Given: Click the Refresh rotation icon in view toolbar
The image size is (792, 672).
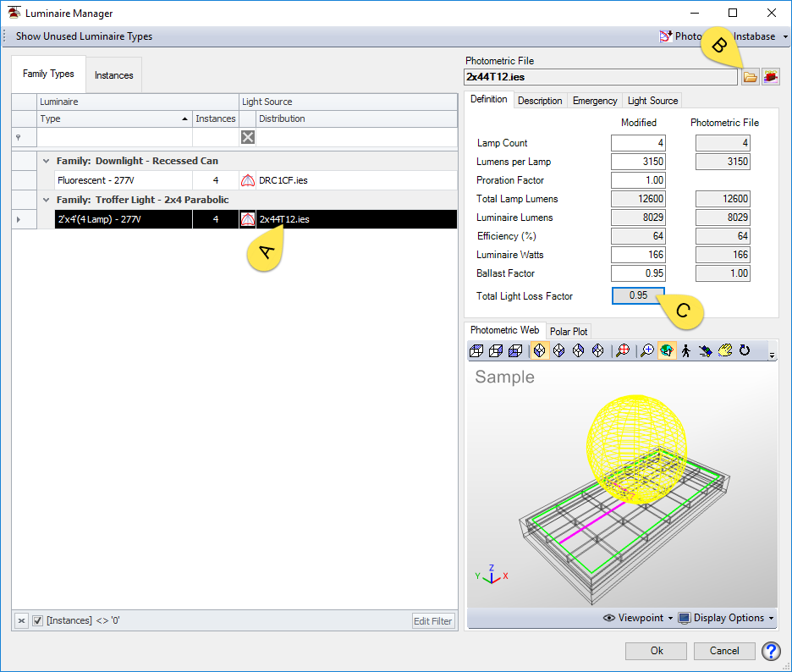Looking at the screenshot, I should coord(744,350).
